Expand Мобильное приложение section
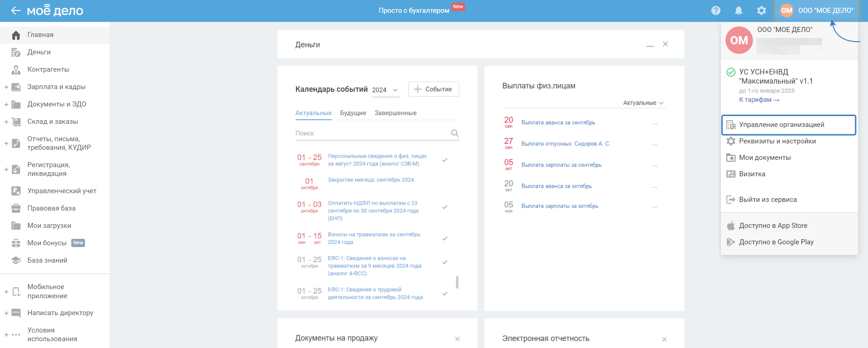Viewport: 868px width, 348px height. [6, 292]
